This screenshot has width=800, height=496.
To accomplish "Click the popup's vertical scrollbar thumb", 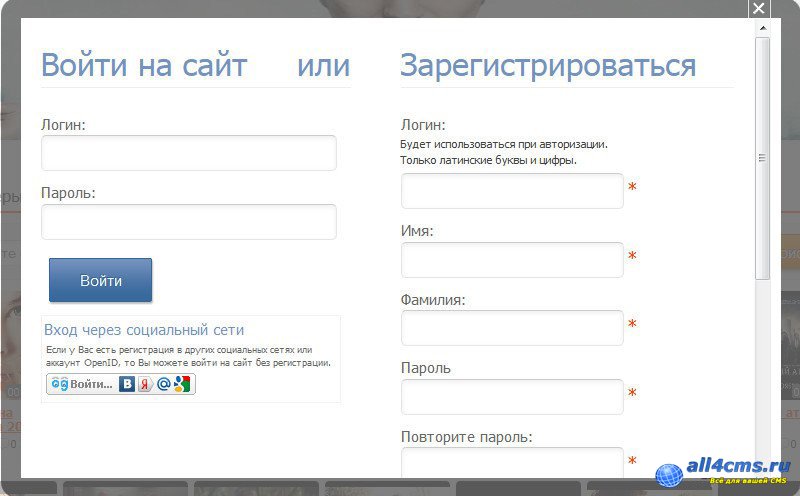I will click(762, 158).
